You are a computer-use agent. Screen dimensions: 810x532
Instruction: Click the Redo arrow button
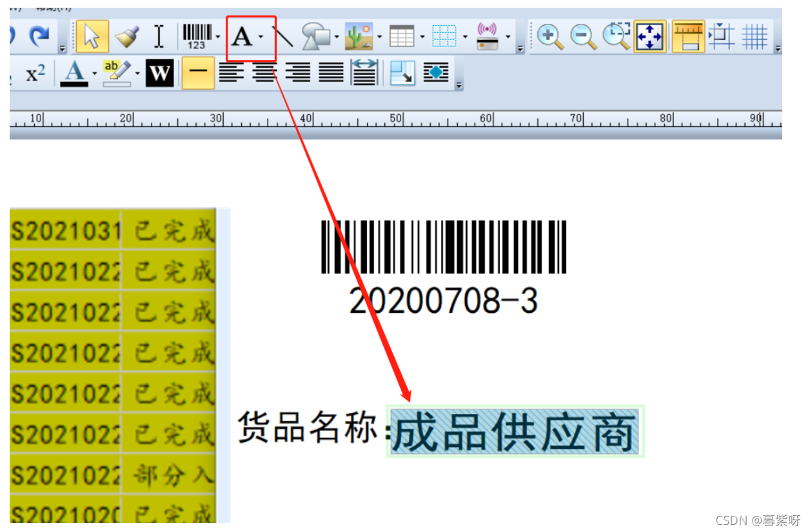(x=40, y=36)
